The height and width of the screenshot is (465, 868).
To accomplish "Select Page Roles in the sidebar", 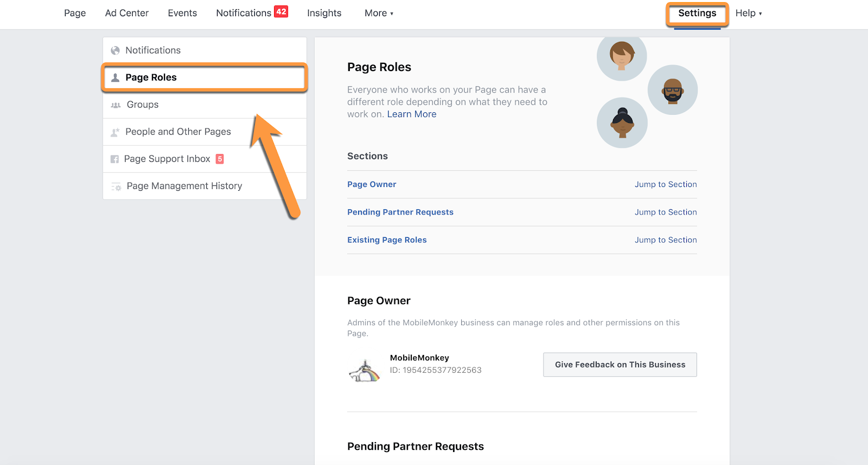I will [x=205, y=77].
